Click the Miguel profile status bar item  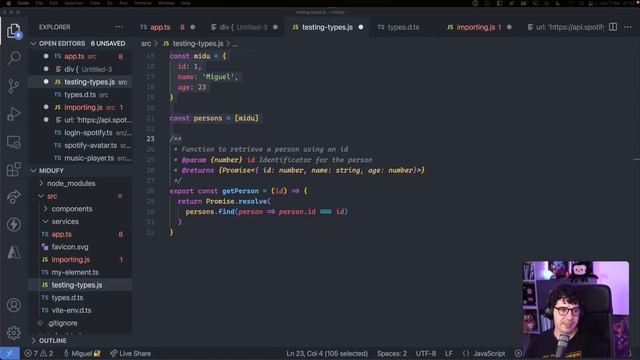click(82, 353)
